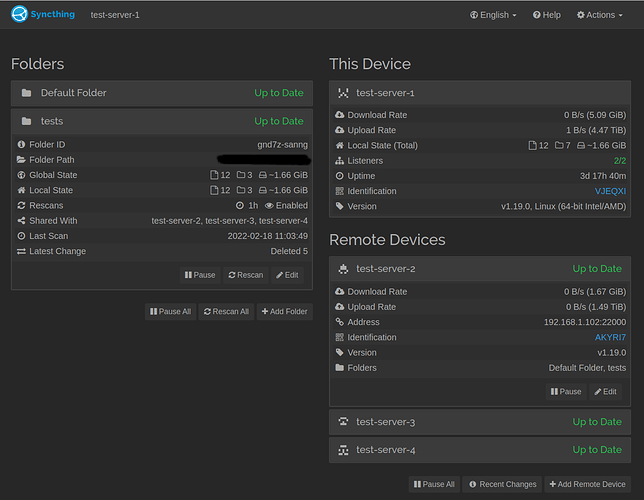Click the Shared With share icon
Screen dimensions: 644x500
(21, 221)
